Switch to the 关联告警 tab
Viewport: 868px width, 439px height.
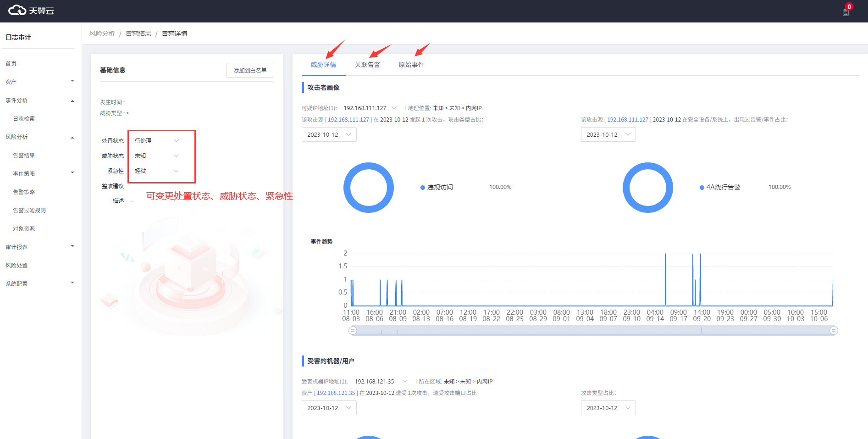pos(367,65)
